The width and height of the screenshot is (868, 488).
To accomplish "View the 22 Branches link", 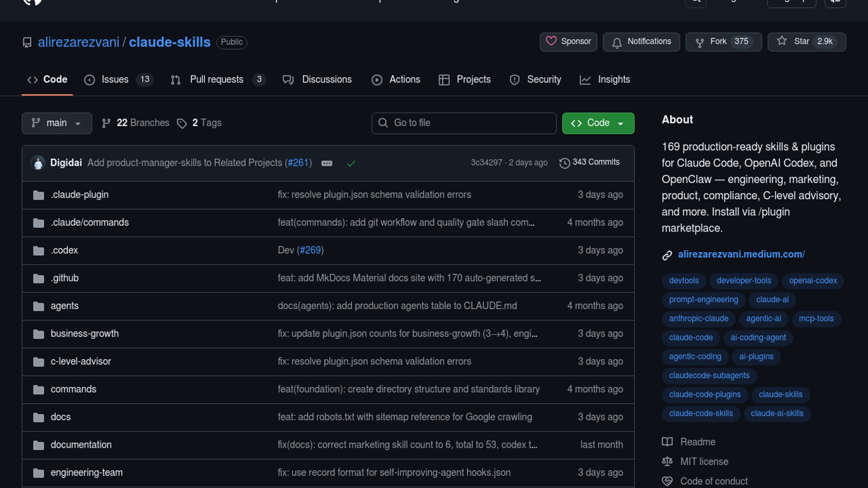I will 136,123.
